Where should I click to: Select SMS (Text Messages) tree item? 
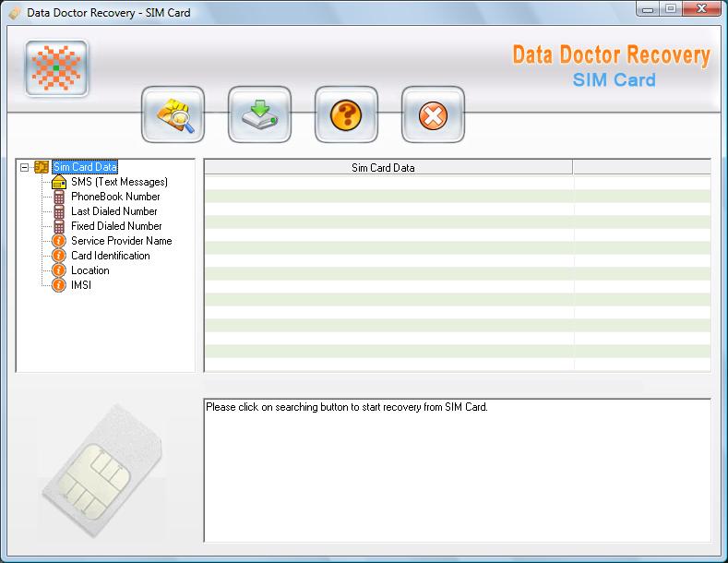[x=119, y=182]
